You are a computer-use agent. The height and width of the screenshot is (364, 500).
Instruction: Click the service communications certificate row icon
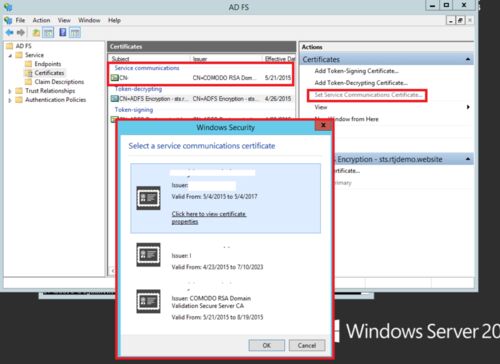click(115, 78)
